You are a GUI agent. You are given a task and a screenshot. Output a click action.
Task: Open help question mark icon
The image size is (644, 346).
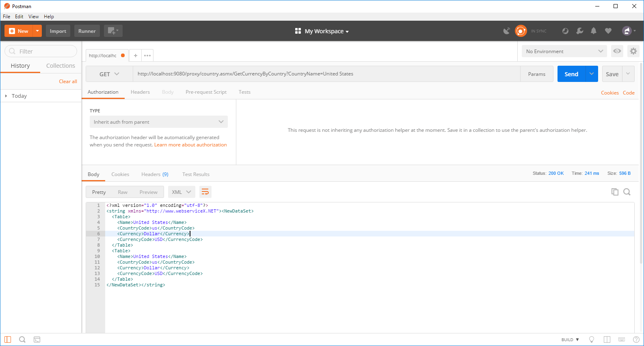coord(636,340)
